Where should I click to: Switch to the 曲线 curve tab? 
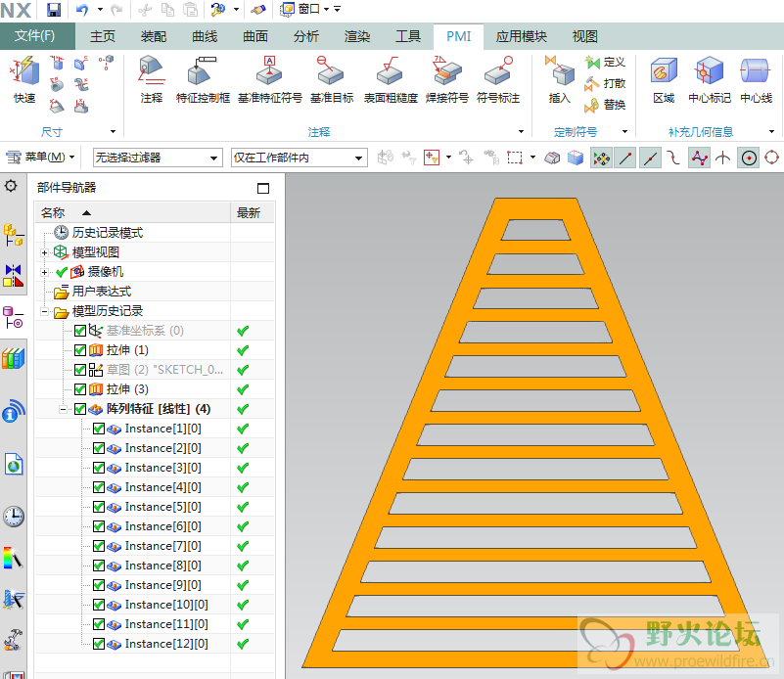click(x=205, y=36)
